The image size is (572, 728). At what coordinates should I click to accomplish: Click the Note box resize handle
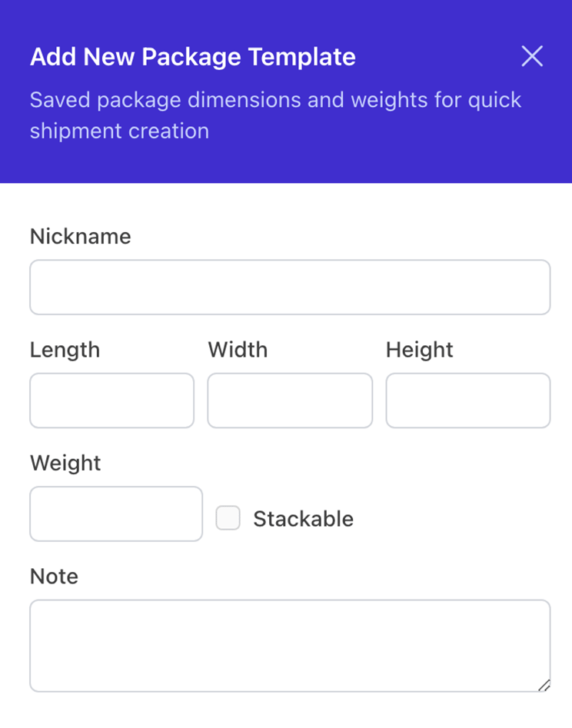[x=544, y=685]
